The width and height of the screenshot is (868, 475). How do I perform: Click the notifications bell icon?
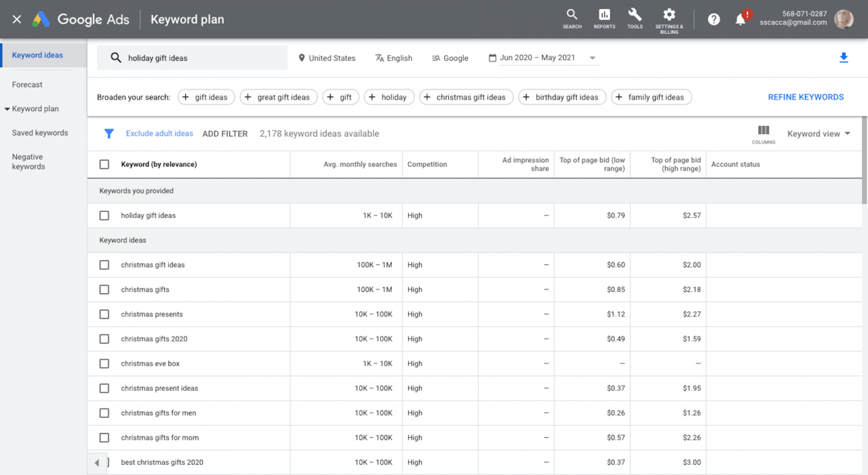tap(739, 19)
